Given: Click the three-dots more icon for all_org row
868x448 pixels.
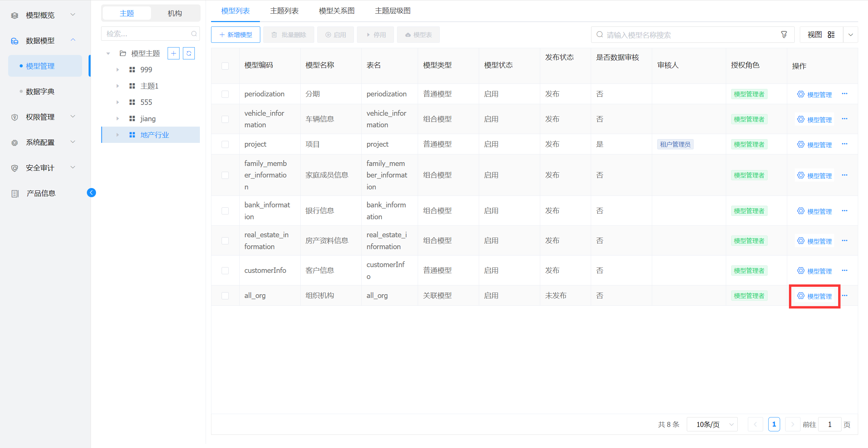Looking at the screenshot, I should click(845, 296).
